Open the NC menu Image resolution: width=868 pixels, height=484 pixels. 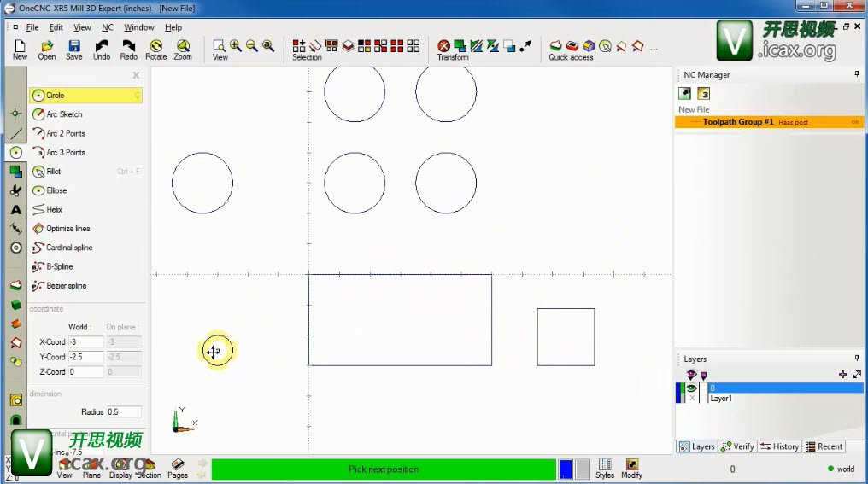coord(108,27)
